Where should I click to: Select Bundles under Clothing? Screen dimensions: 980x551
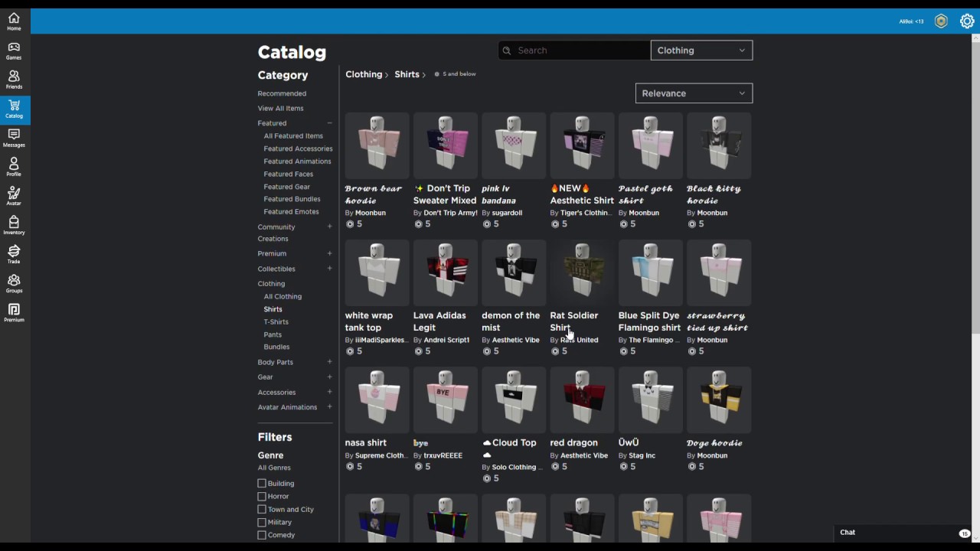coord(276,347)
